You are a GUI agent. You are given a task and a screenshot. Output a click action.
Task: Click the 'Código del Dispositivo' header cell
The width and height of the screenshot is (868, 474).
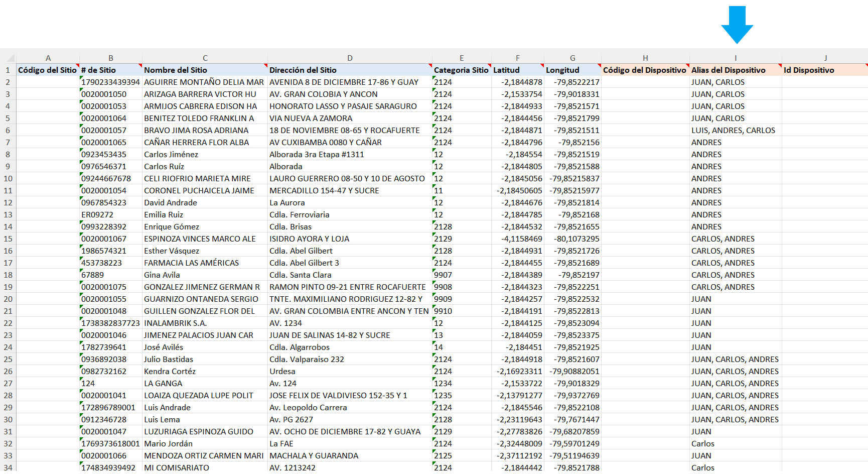tap(645, 70)
